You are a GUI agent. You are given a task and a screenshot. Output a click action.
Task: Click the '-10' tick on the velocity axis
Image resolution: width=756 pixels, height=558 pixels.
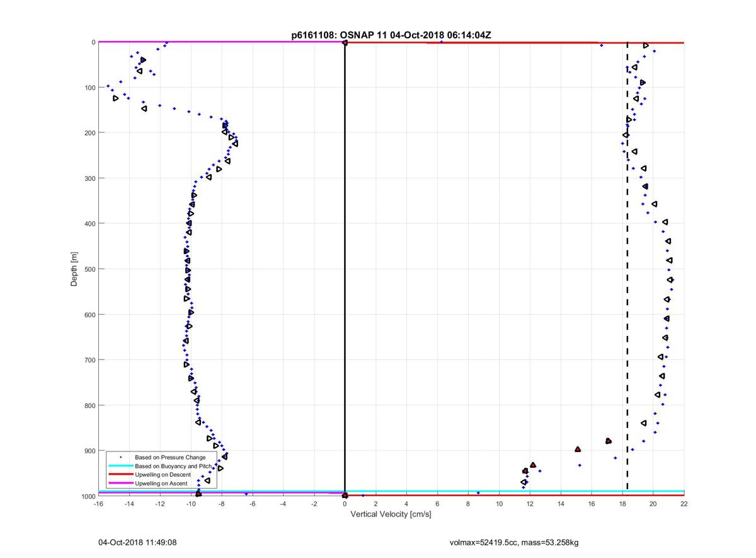tap(191, 504)
